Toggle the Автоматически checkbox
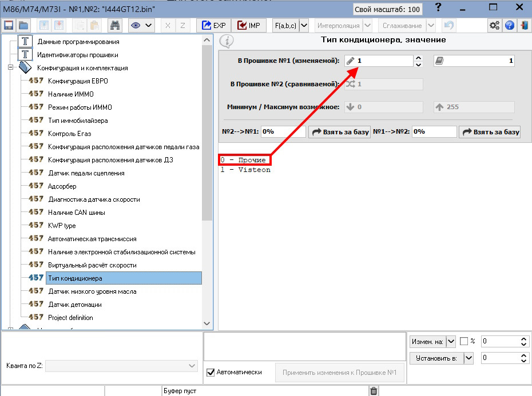Screen dimensions: 532x396 pos(211,372)
